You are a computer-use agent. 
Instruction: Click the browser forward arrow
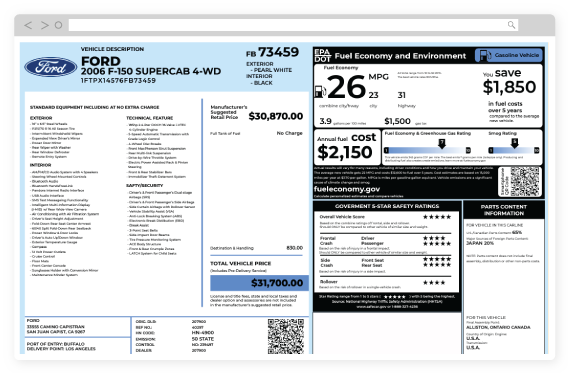45,25
